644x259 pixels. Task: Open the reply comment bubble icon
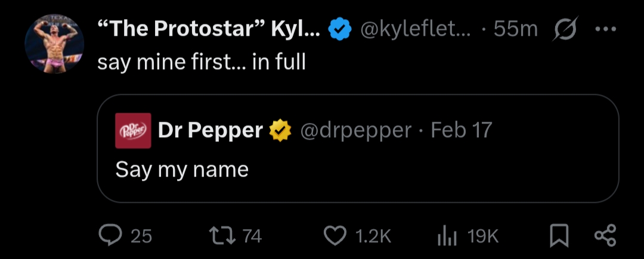109,236
